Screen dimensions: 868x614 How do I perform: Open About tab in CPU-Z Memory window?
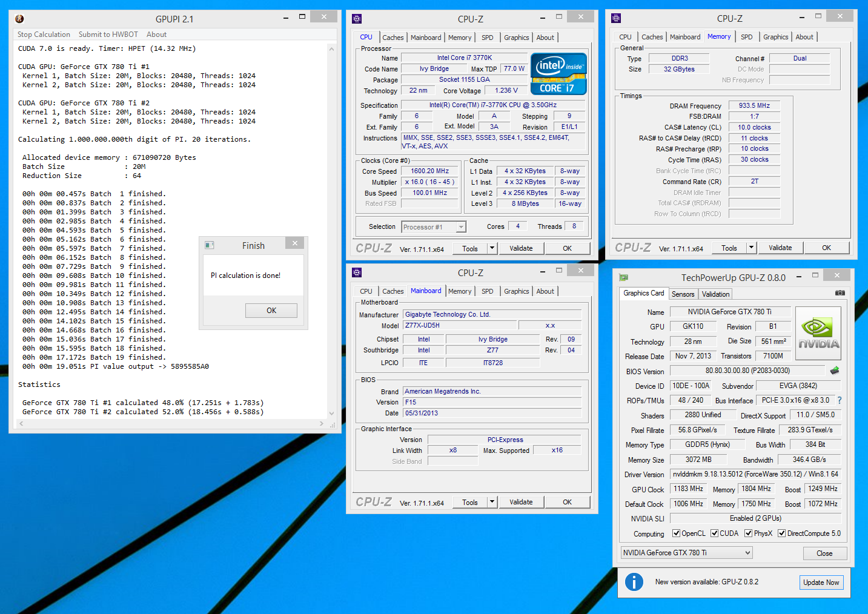(804, 37)
